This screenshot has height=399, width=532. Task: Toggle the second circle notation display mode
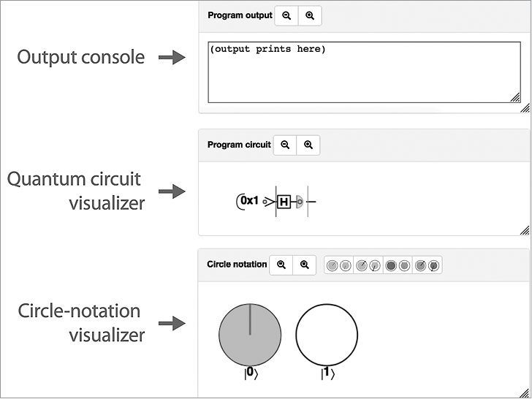368,265
